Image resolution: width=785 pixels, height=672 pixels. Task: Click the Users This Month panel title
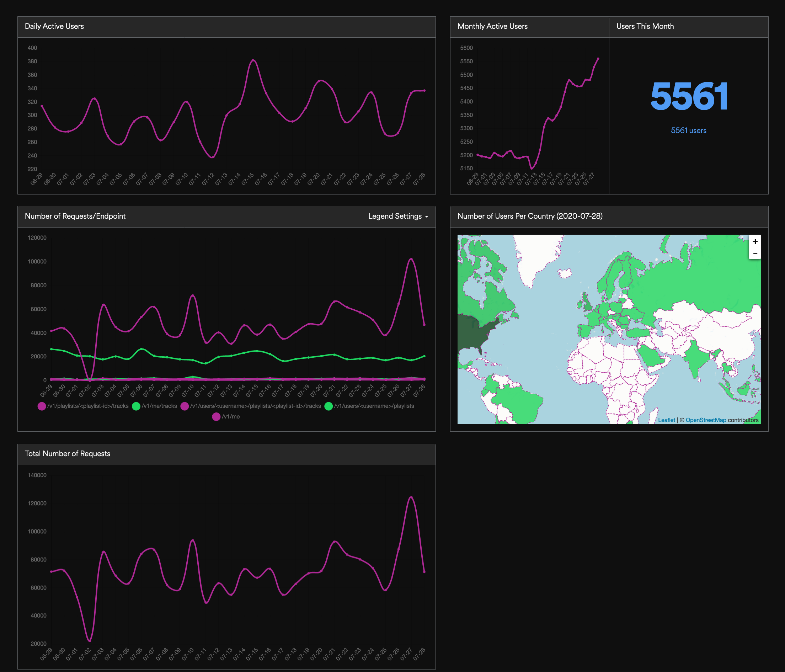click(x=645, y=26)
